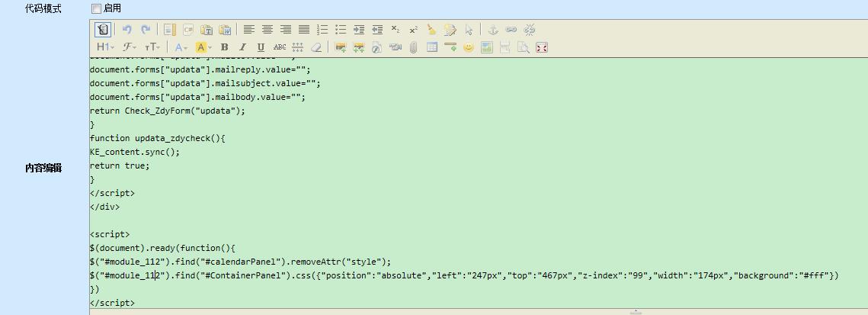Decrease the indent

pos(377,30)
